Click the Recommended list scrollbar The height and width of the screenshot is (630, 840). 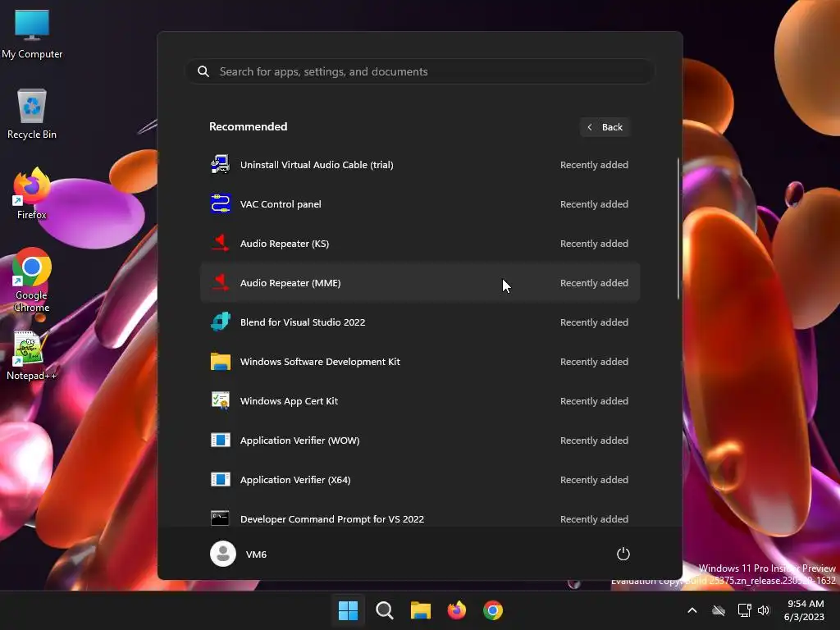tap(678, 229)
